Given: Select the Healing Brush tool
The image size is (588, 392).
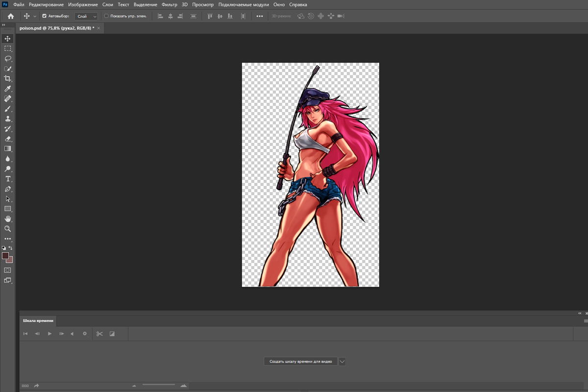Looking at the screenshot, I should [x=8, y=99].
